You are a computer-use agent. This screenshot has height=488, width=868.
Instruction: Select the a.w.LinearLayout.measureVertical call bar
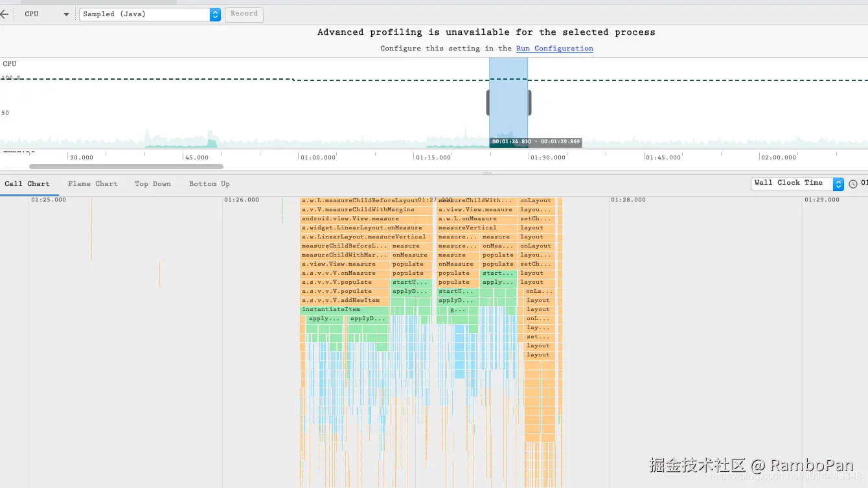(x=367, y=237)
